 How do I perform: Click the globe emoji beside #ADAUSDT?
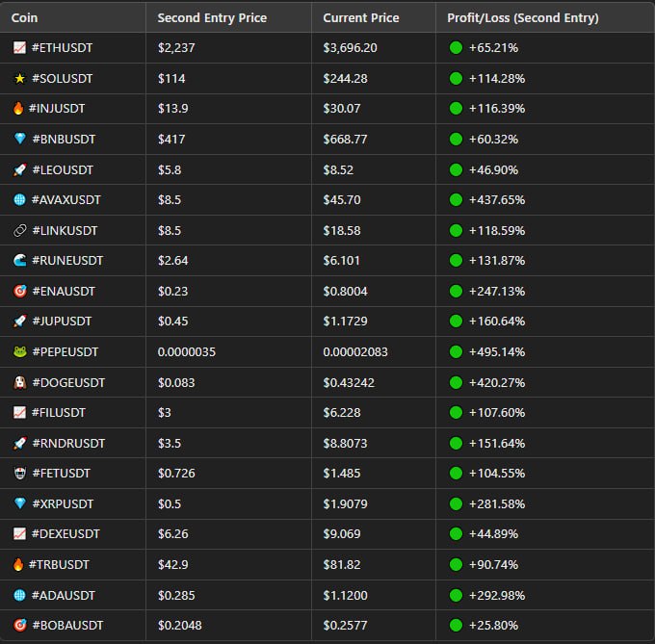click(x=19, y=595)
